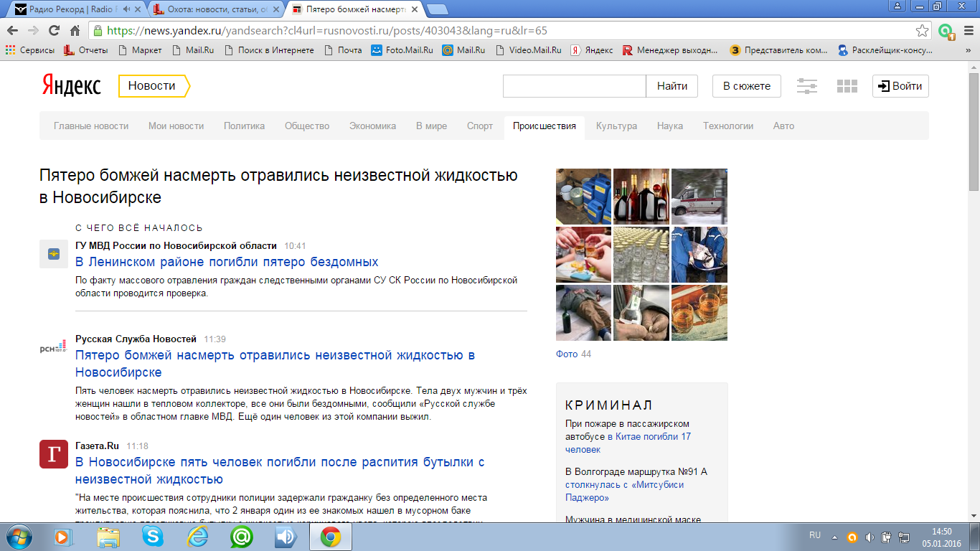Screen dimensions: 980x551
Task: Open the Chrome menu
Action: [x=966, y=31]
